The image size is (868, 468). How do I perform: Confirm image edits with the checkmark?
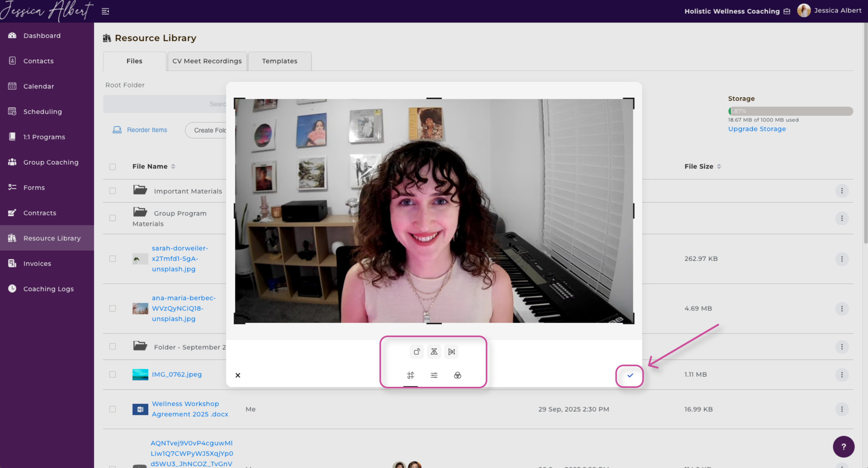[630, 375]
